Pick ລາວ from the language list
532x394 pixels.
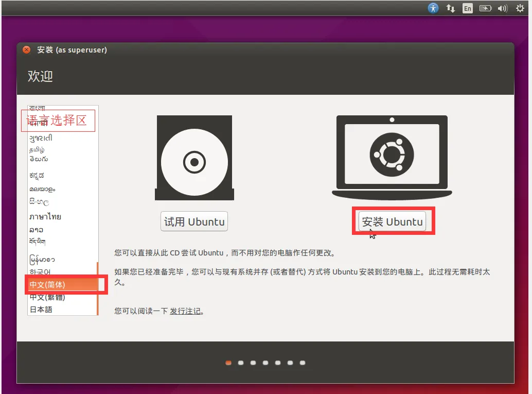pos(37,230)
